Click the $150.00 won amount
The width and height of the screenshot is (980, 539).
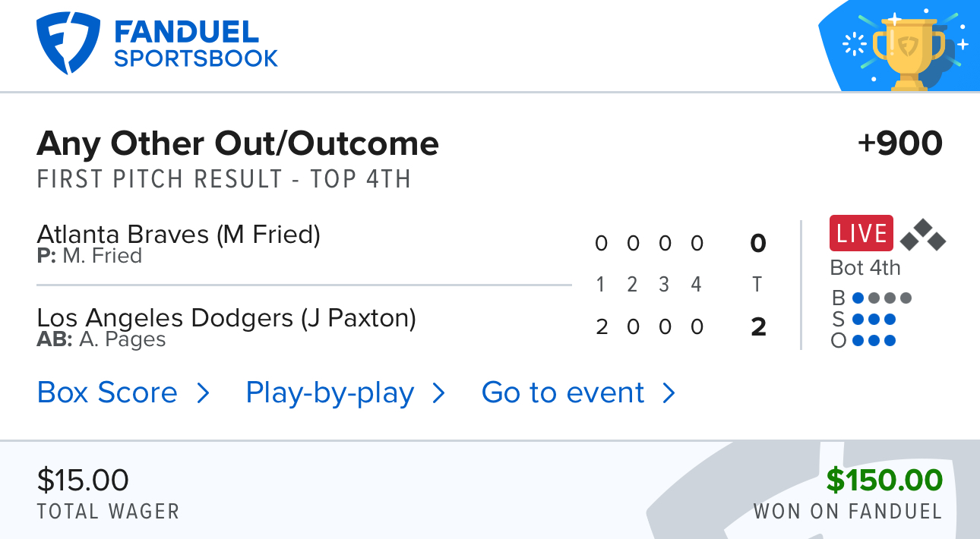[884, 480]
